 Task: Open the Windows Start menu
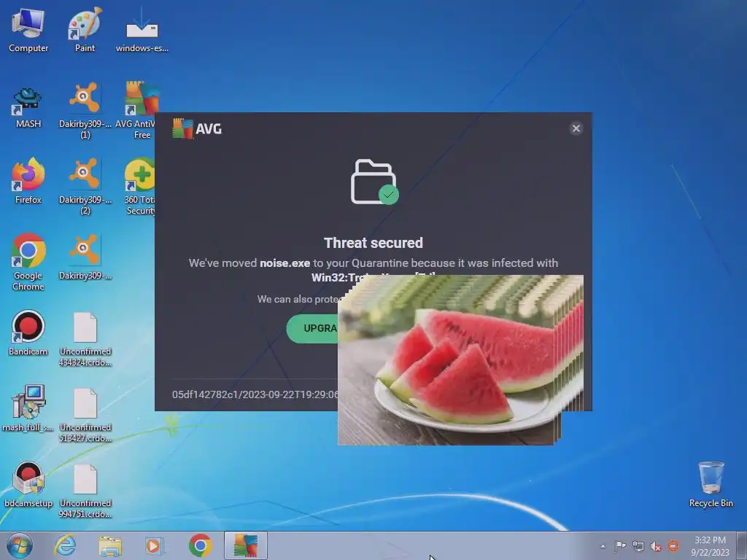(x=20, y=545)
